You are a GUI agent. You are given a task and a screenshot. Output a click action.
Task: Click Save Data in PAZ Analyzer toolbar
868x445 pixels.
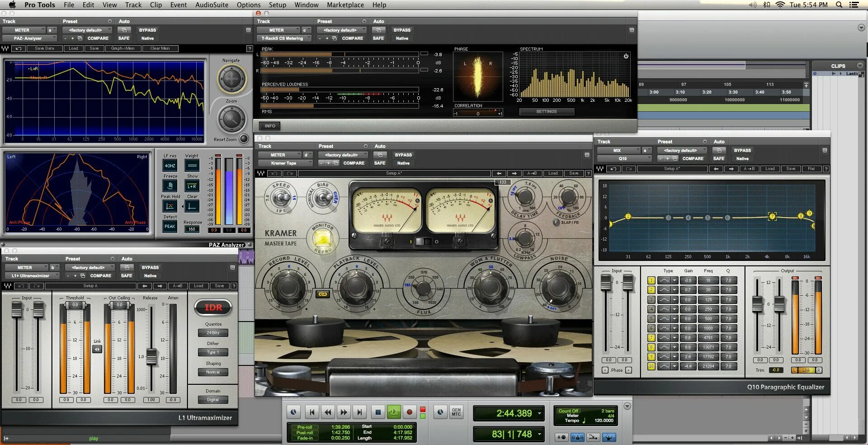pos(44,48)
